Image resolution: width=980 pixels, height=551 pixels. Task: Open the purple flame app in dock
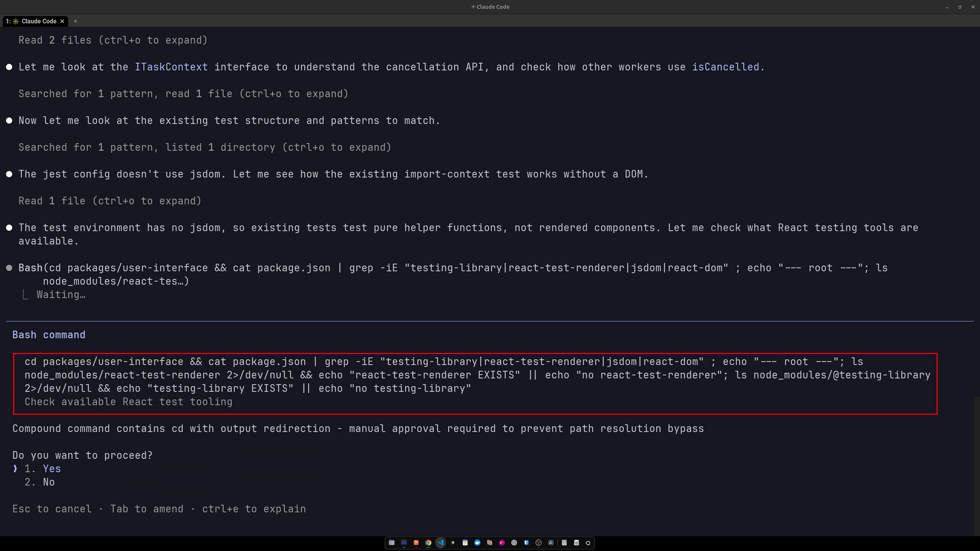[502, 543]
